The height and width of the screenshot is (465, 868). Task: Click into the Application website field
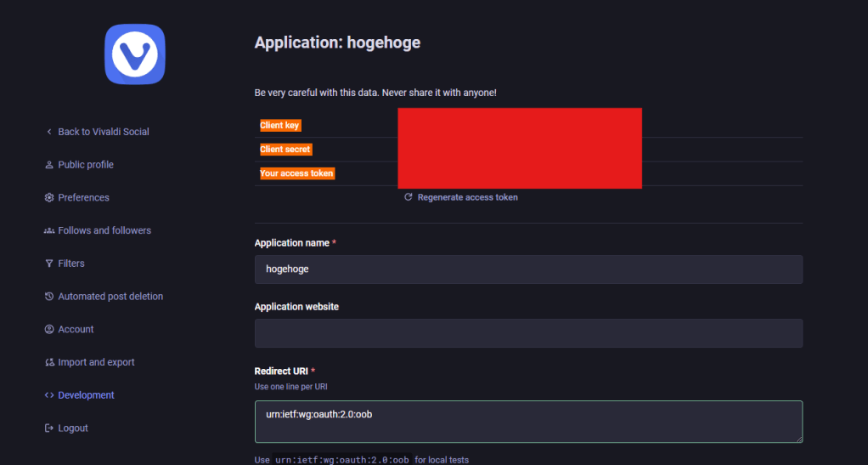click(x=528, y=333)
